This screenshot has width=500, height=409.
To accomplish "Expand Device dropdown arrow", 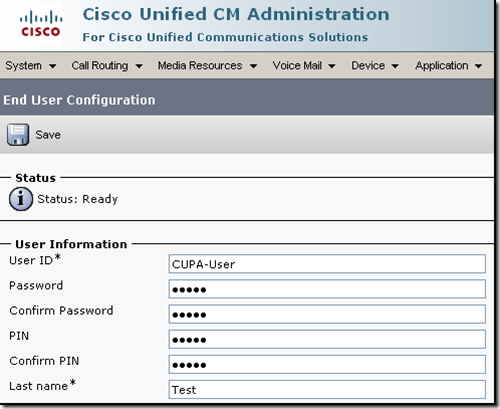I will click(395, 66).
